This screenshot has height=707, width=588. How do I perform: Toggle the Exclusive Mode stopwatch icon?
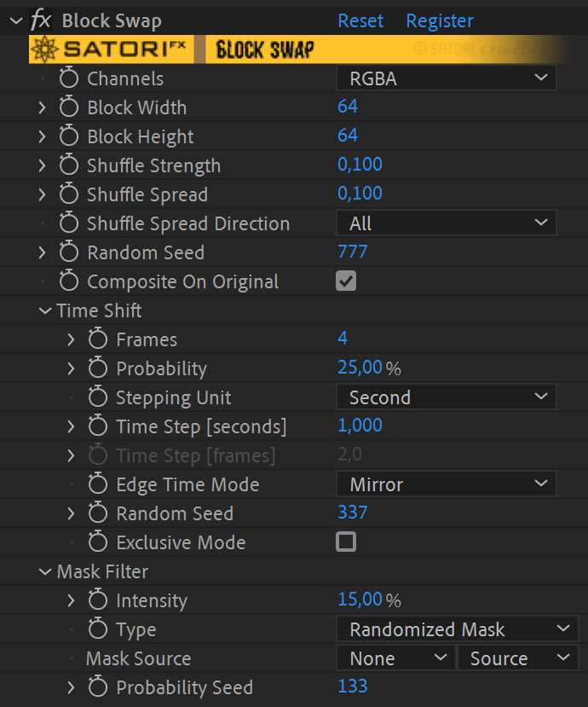(x=98, y=542)
